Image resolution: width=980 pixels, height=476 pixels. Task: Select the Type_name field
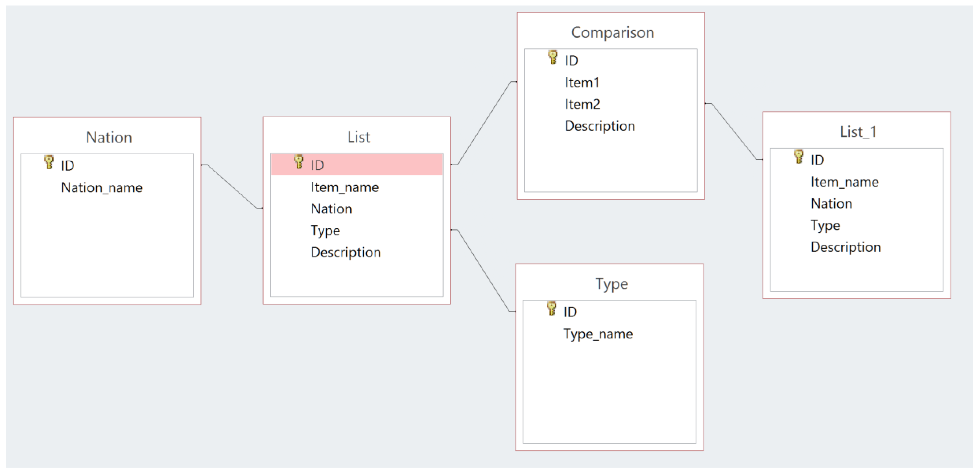(x=598, y=334)
